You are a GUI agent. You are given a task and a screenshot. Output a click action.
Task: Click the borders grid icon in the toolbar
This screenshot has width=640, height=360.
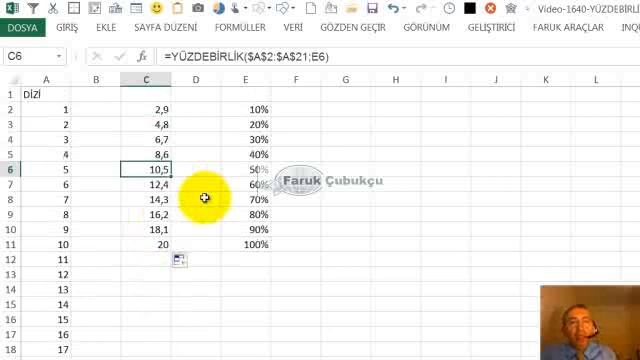click(74, 8)
